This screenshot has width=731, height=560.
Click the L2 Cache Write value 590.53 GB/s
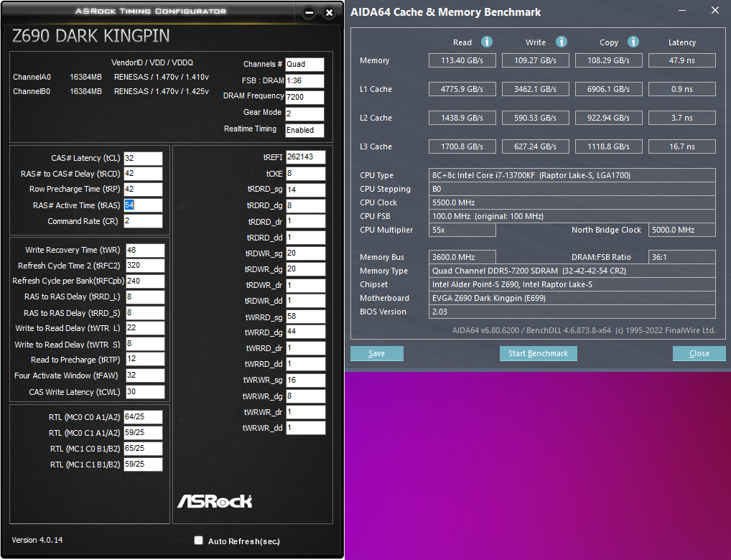[535, 118]
